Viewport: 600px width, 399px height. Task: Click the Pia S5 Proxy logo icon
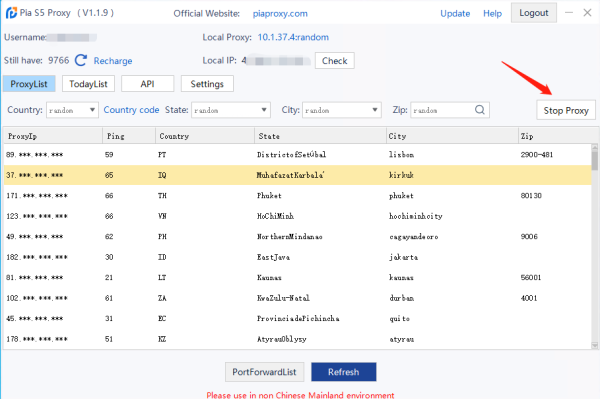click(x=11, y=13)
